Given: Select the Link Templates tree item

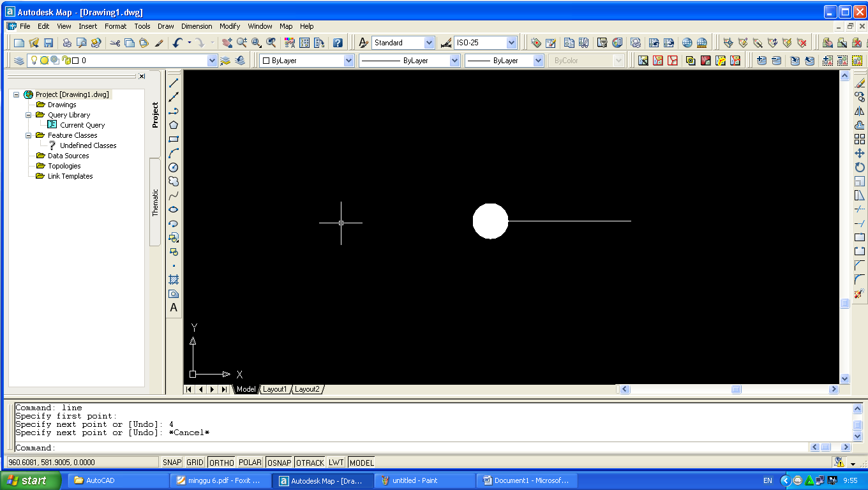Looking at the screenshot, I should pyautogui.click(x=70, y=176).
